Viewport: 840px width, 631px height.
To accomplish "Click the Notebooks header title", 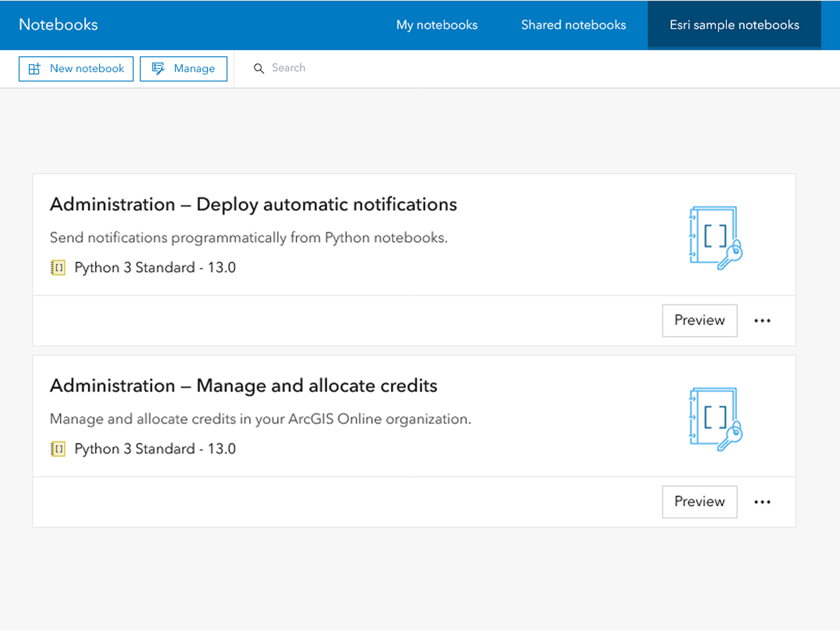I will point(59,24).
